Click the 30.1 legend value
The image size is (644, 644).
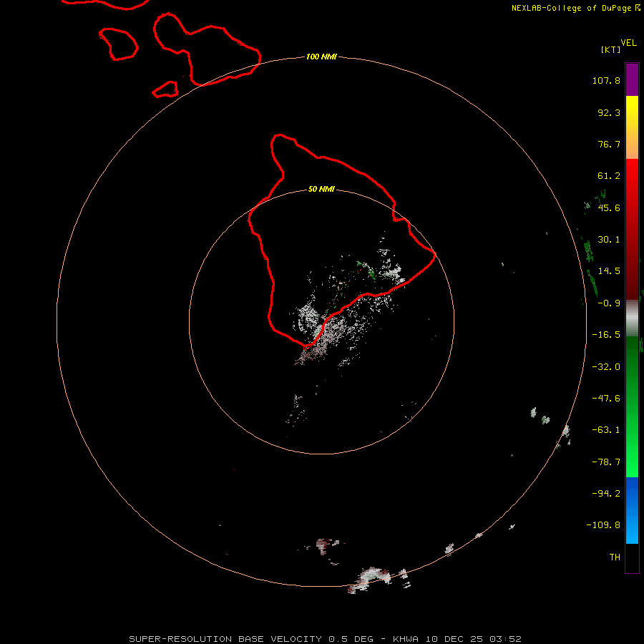(609, 240)
